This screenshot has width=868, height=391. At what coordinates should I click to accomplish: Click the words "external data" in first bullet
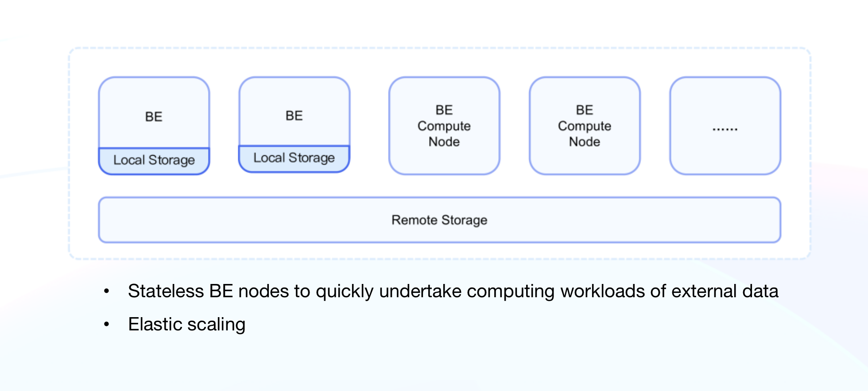(726, 291)
